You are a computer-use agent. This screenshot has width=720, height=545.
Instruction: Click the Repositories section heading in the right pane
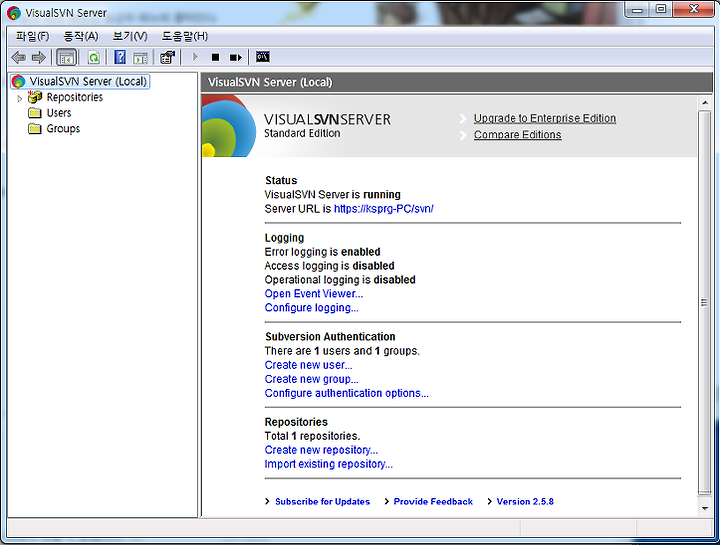296,422
